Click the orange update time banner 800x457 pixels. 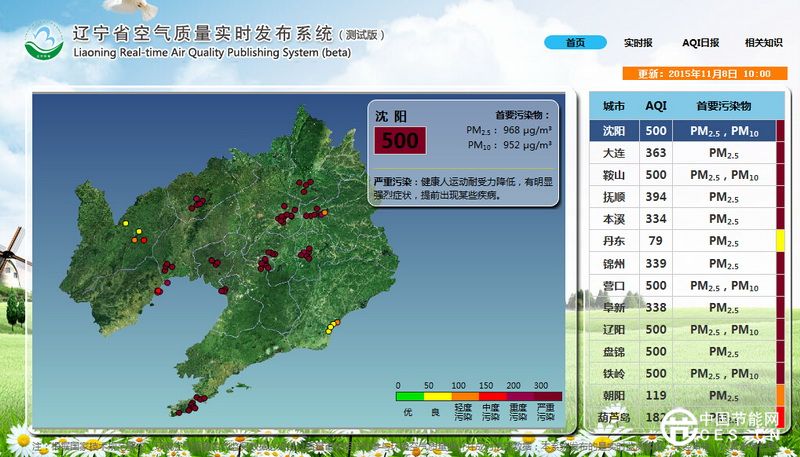tap(704, 73)
